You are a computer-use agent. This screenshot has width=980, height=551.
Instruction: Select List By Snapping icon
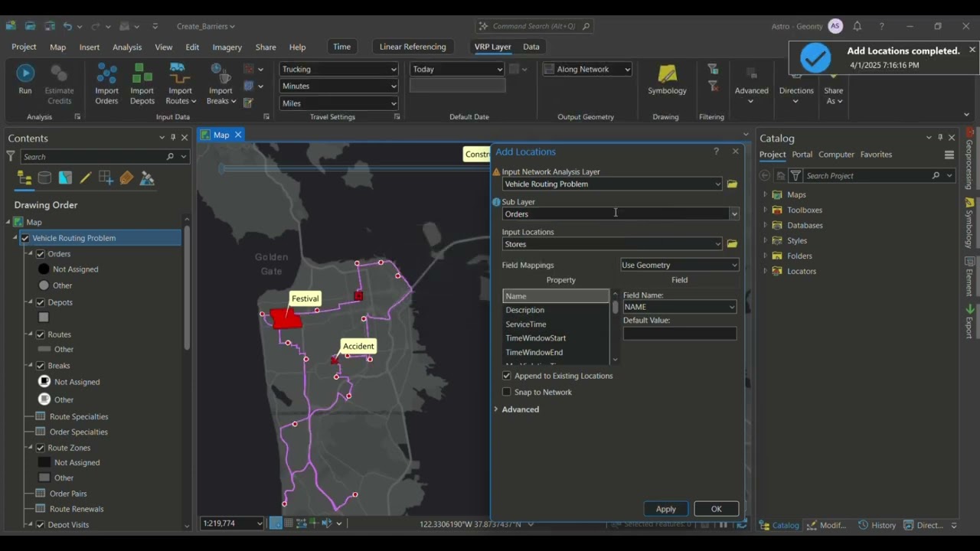click(106, 178)
